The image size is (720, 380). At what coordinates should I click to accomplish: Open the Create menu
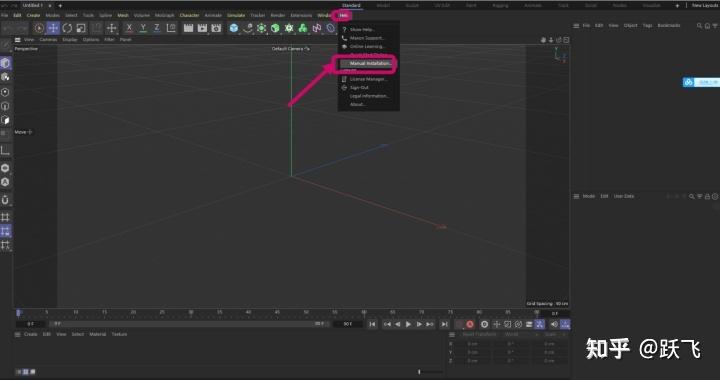coord(33,15)
